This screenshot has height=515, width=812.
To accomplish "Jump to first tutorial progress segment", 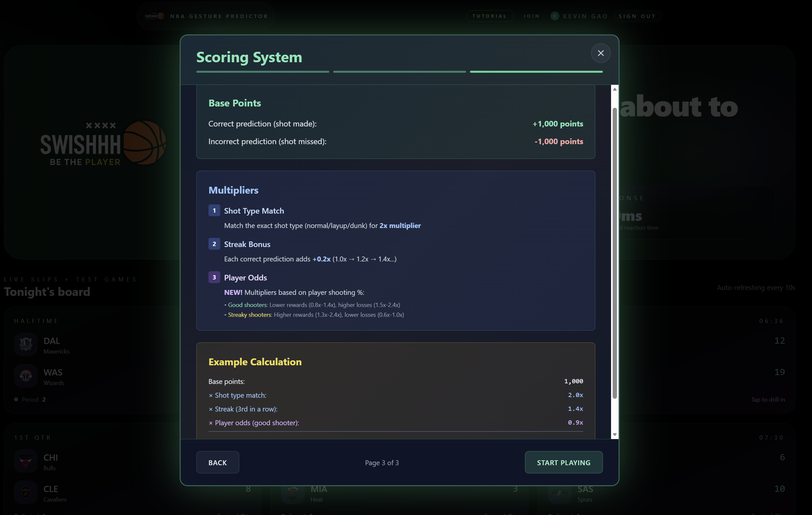I will click(x=262, y=71).
